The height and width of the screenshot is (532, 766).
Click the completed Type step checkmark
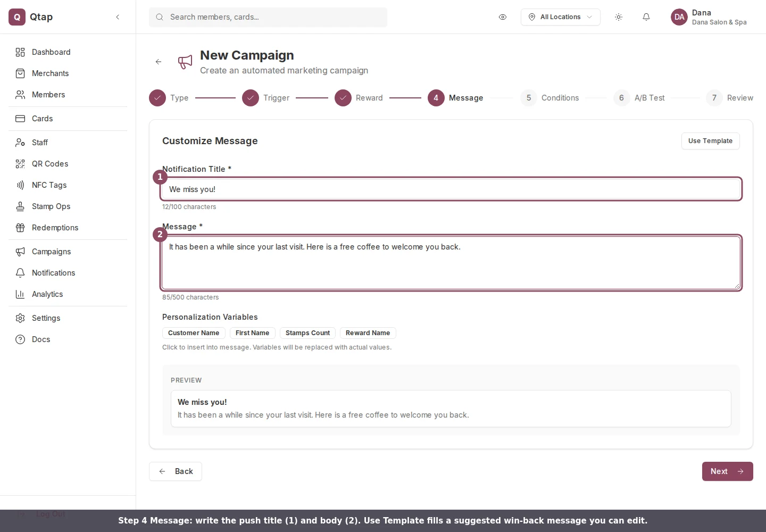(157, 98)
